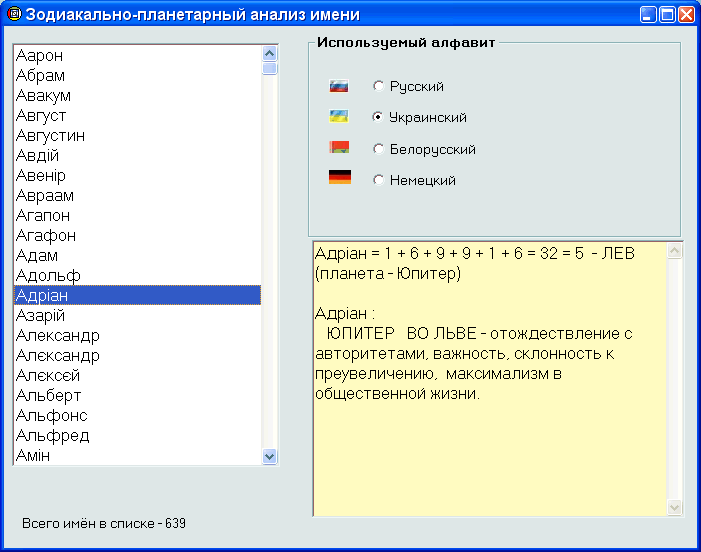
Task: Select the name Авакум in list
Action: coord(137,95)
